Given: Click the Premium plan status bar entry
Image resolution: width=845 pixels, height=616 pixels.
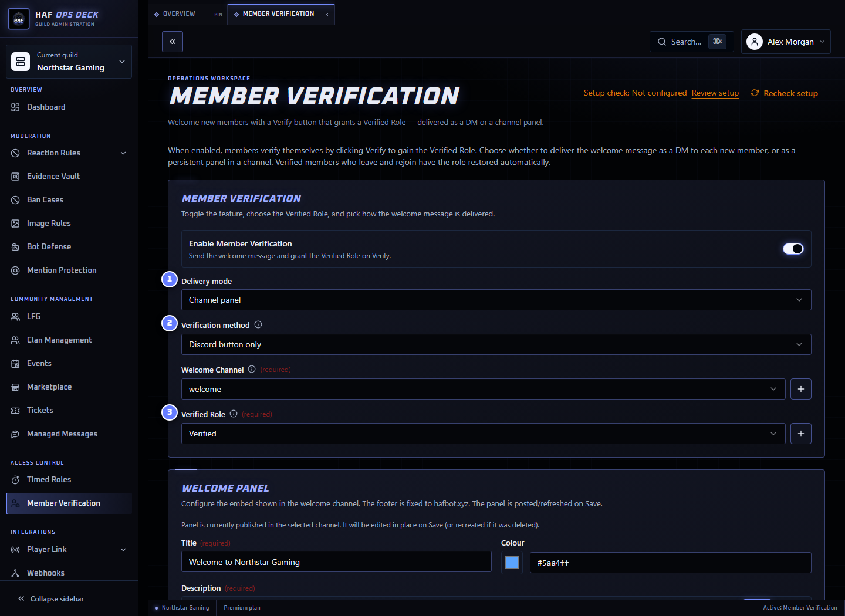Looking at the screenshot, I should coord(242,608).
